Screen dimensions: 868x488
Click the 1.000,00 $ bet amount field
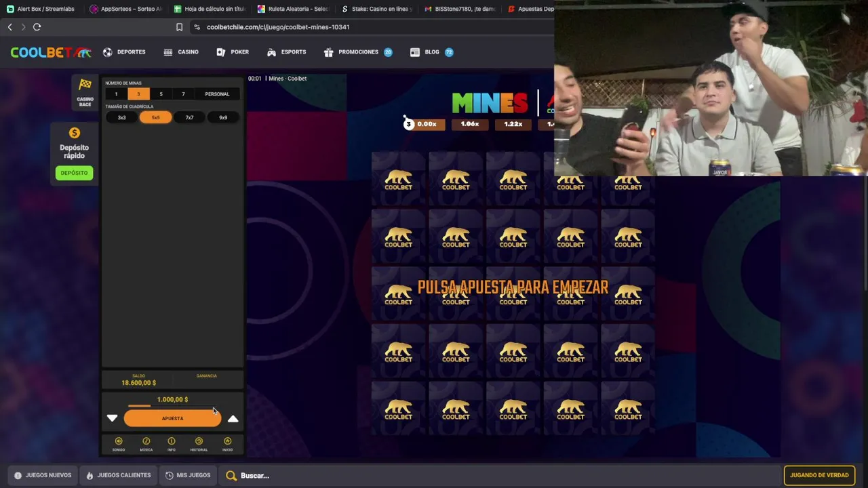coord(172,400)
